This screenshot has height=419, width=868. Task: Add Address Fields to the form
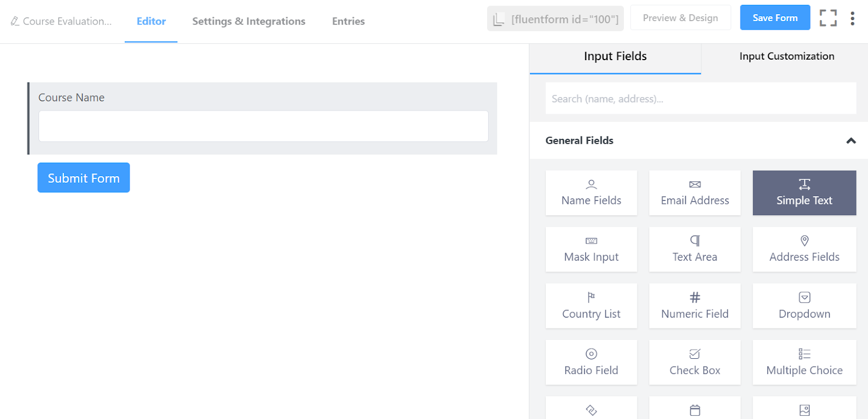pyautogui.click(x=804, y=249)
